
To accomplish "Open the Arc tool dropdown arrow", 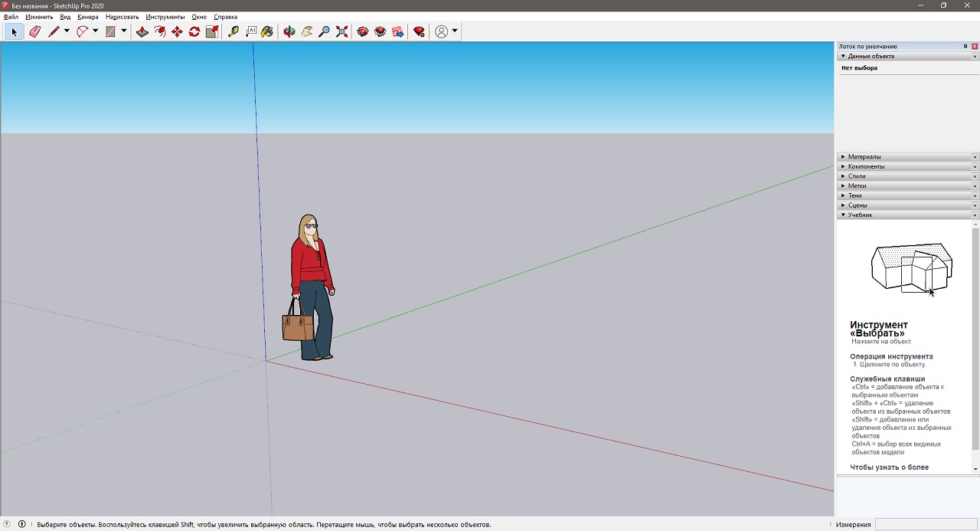I will 96,31.
